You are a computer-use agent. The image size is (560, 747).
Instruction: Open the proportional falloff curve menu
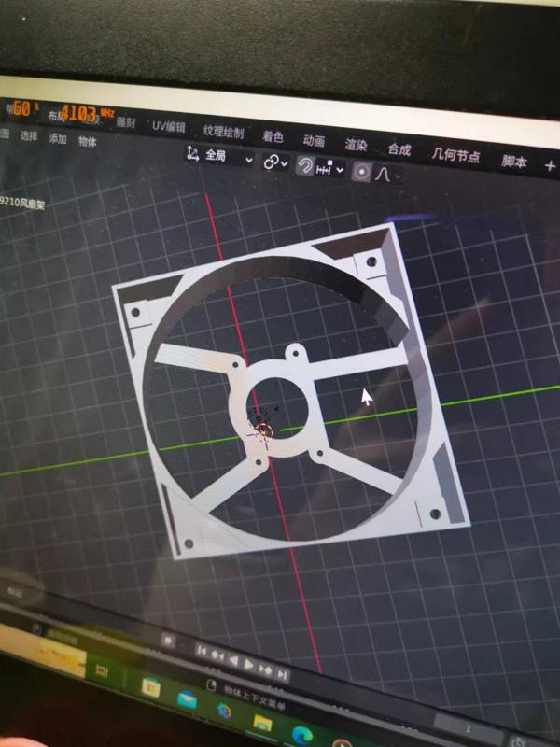[x=387, y=175]
